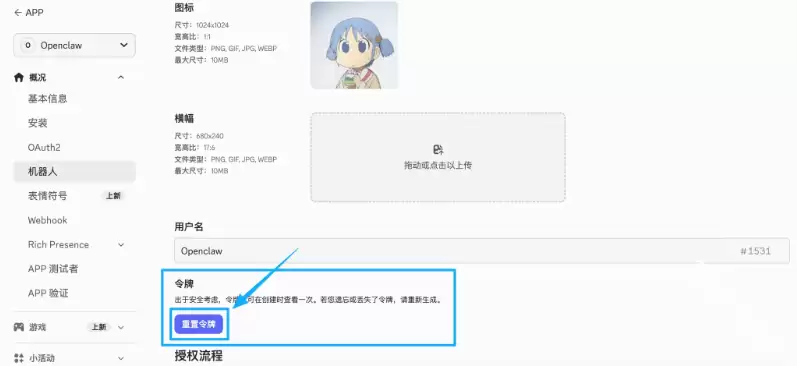Open APP 验证 page
This screenshot has width=797, height=366.
[48, 293]
